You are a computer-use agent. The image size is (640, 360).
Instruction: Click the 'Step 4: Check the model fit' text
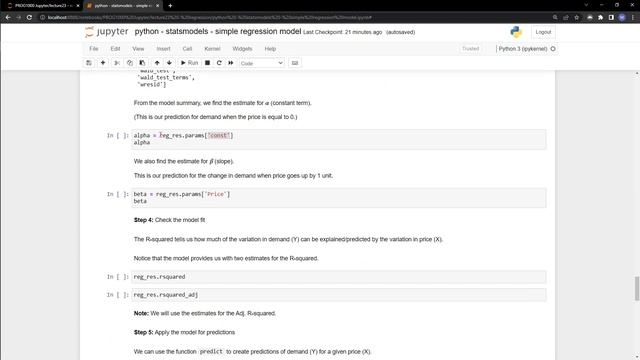169,220
